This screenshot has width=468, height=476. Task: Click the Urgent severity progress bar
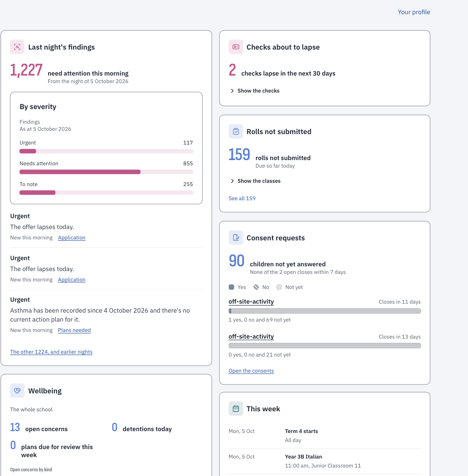click(x=106, y=151)
